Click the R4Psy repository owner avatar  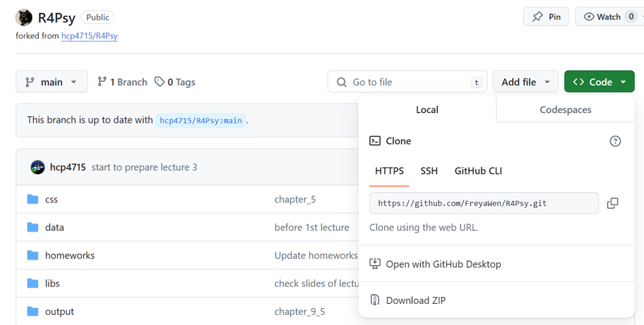pos(24,17)
